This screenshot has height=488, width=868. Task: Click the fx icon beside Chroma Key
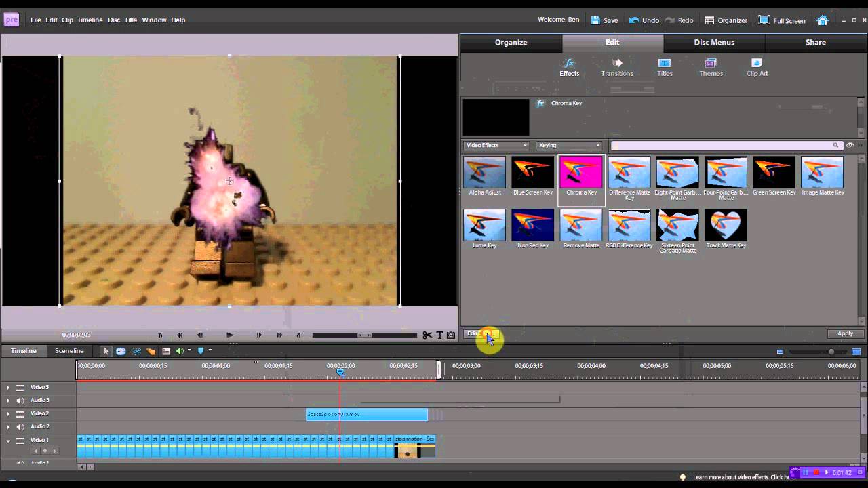point(540,104)
